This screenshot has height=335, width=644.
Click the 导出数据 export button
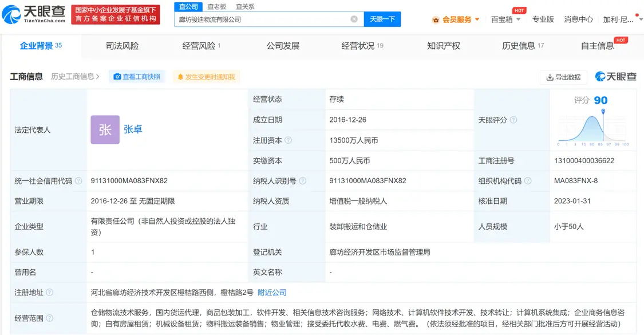click(563, 77)
